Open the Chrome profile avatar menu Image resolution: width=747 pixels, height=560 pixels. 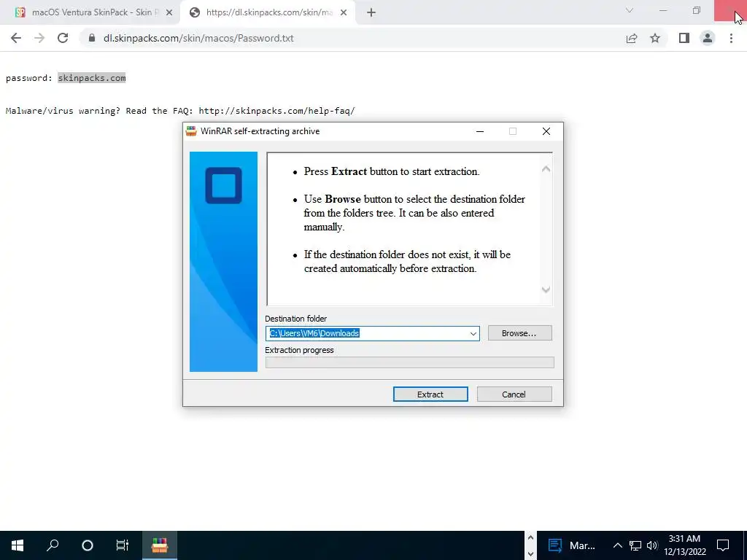click(708, 38)
